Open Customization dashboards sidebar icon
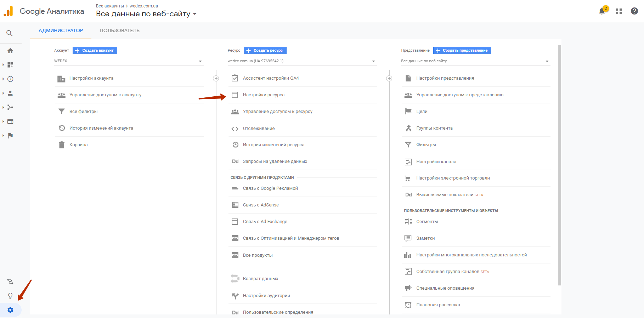Image resolution: width=644 pixels, height=318 pixels. 10,65
